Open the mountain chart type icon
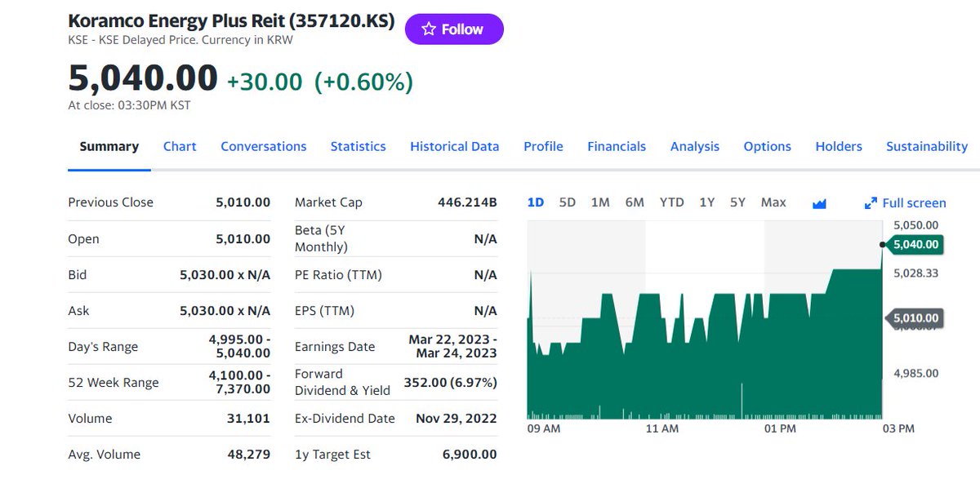The width and height of the screenshot is (980, 497). pos(819,203)
